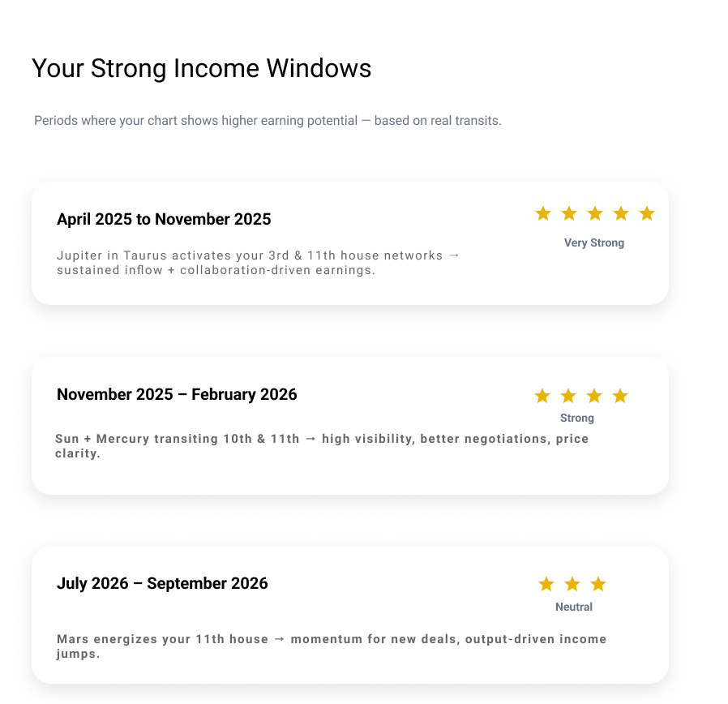Image resolution: width=728 pixels, height=704 pixels.
Task: Click the Very Strong rating label
Action: click(594, 243)
